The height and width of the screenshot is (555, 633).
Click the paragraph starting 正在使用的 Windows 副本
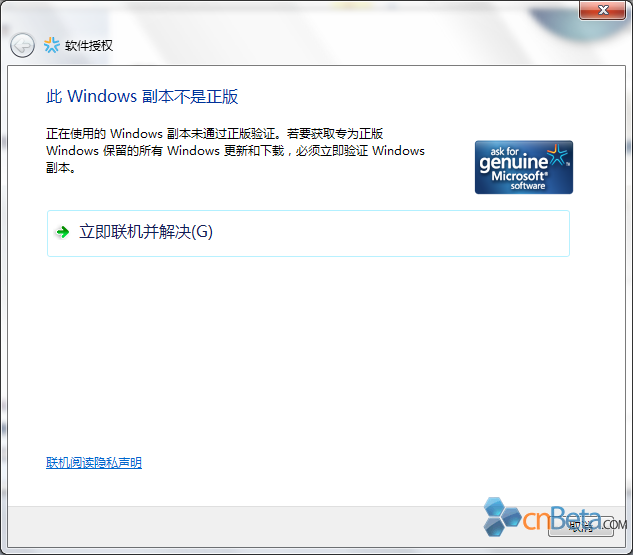tap(235, 151)
